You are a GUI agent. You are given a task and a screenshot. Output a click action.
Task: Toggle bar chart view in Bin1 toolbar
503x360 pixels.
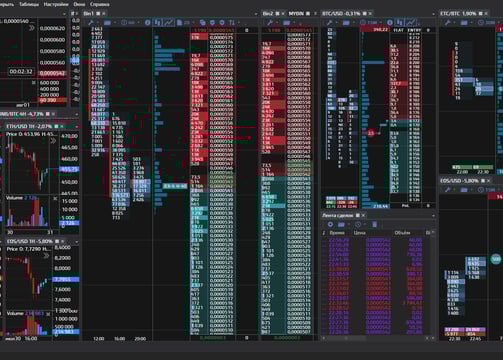158,22
